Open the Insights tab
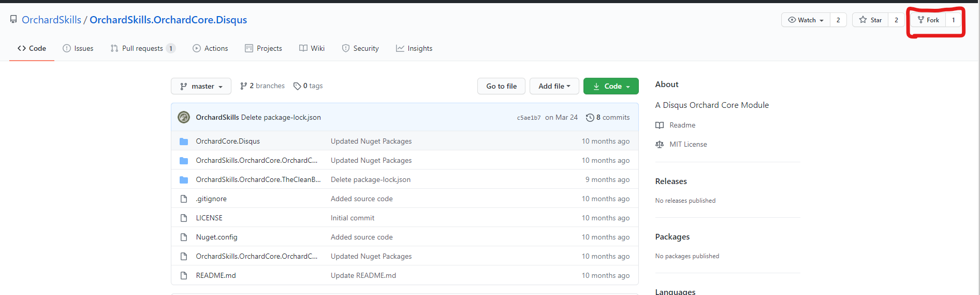 click(414, 48)
